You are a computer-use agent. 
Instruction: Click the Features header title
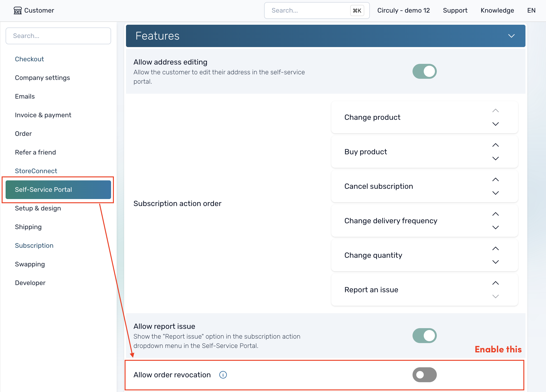[x=157, y=36]
